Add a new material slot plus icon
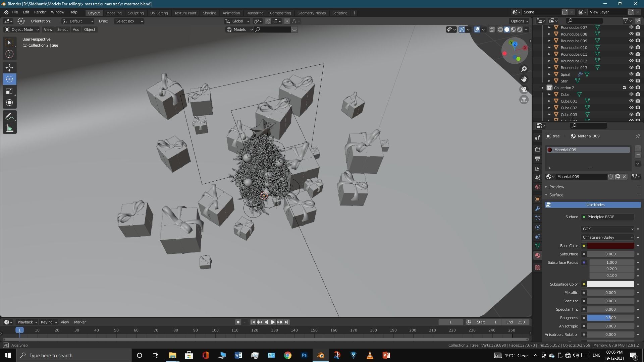This screenshot has height=362, width=644. pos(638,148)
